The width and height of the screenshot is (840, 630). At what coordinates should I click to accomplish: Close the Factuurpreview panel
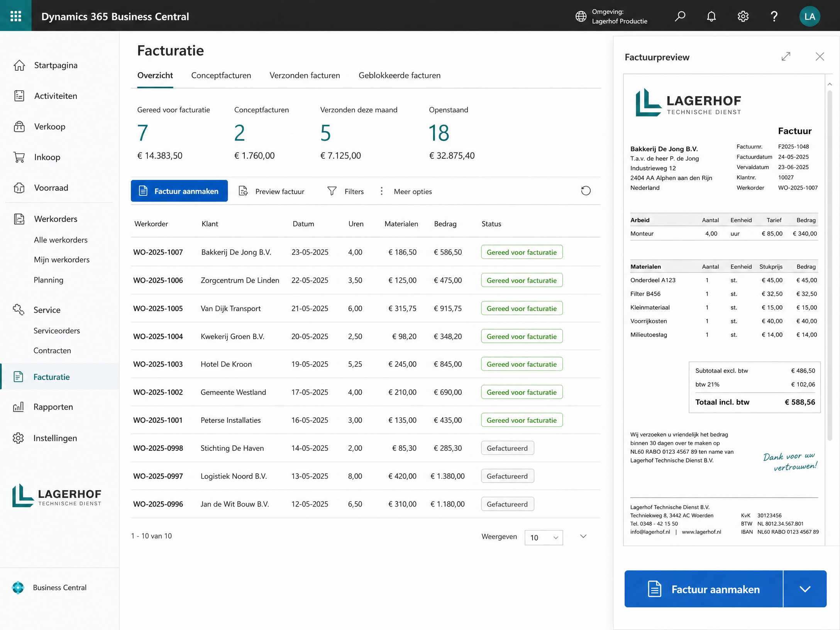(820, 57)
